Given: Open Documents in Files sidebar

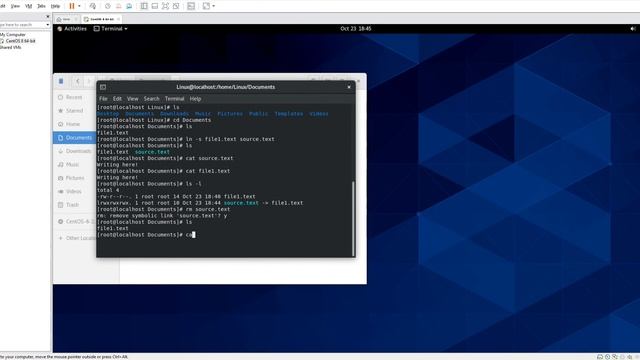Looking at the screenshot, I should click(75, 138).
